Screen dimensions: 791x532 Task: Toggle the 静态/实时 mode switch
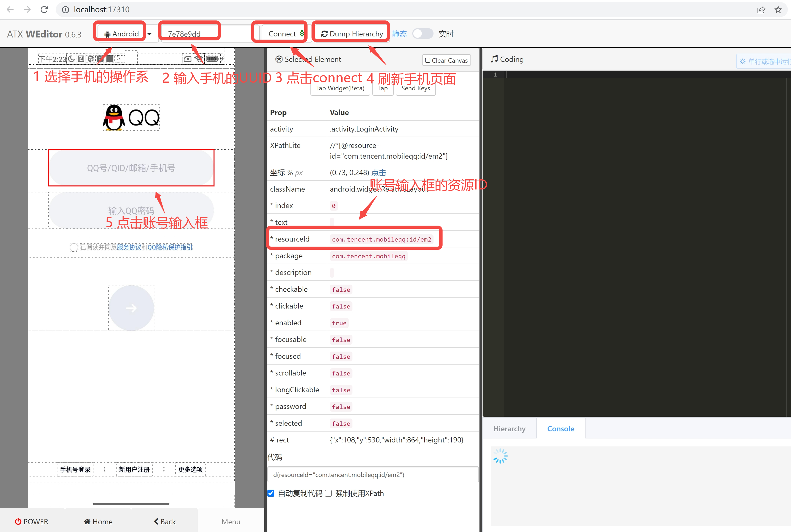(x=422, y=33)
